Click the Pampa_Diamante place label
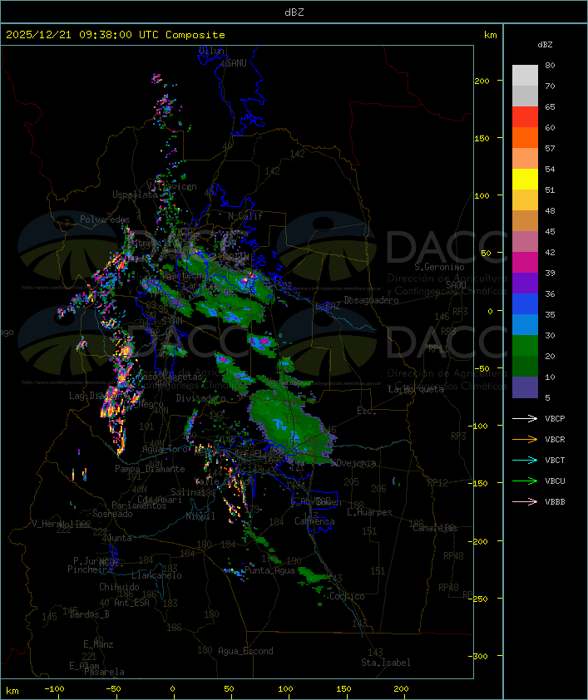Viewport: 588px width, 700px height. pyautogui.click(x=150, y=469)
